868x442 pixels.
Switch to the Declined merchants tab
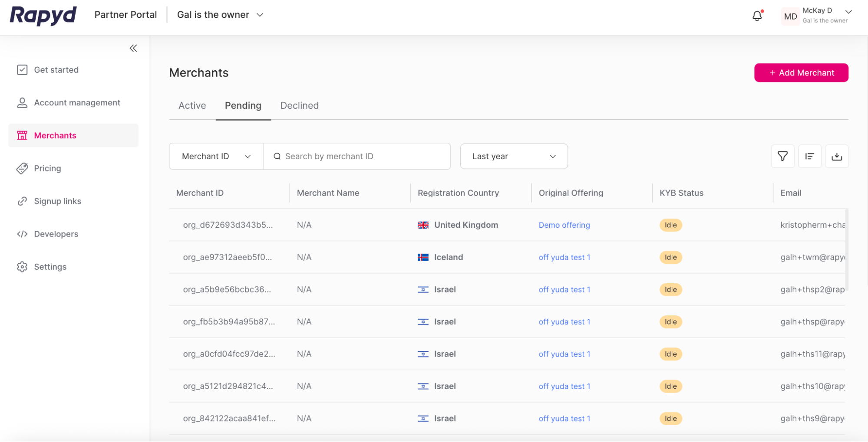pyautogui.click(x=299, y=105)
